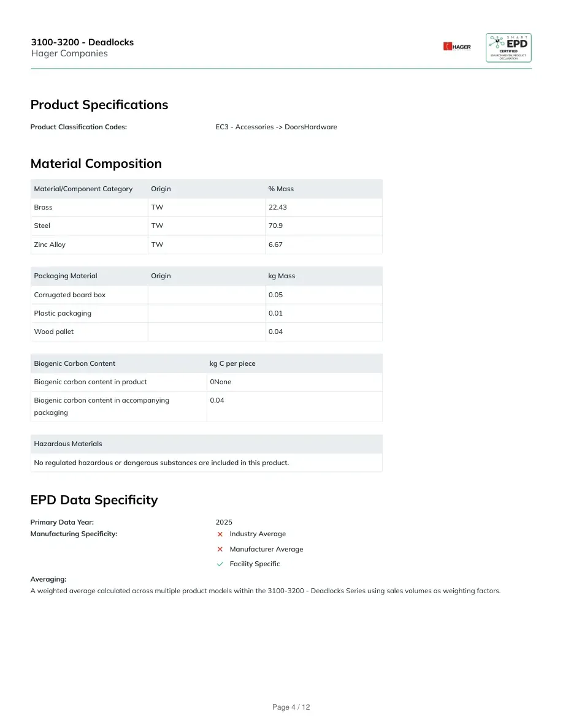Click the green checkmark beside Facility Specific
The width and height of the screenshot is (563, 728).
220,564
